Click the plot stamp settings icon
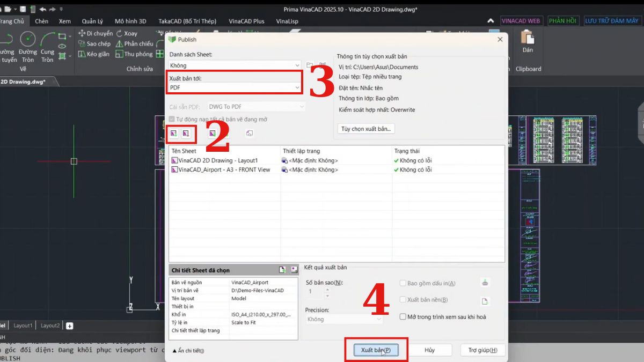The width and height of the screenshot is (644, 362). [485, 283]
